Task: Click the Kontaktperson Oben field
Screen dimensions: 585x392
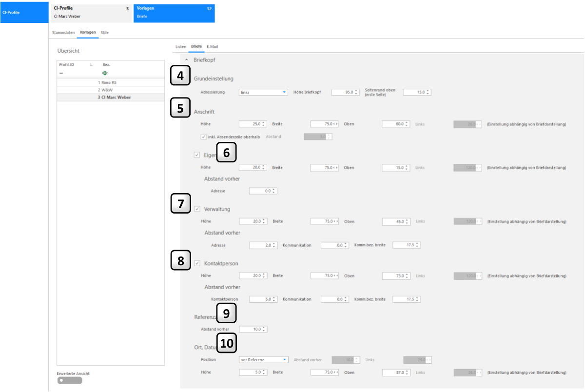Action: pyautogui.click(x=396, y=275)
